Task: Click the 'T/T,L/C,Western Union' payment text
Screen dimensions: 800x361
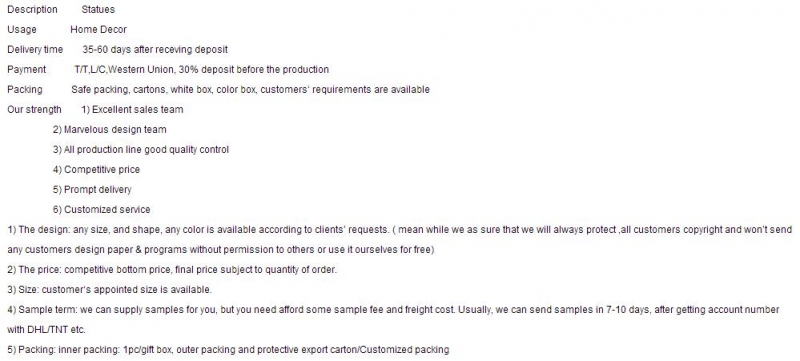Action: coord(124,69)
